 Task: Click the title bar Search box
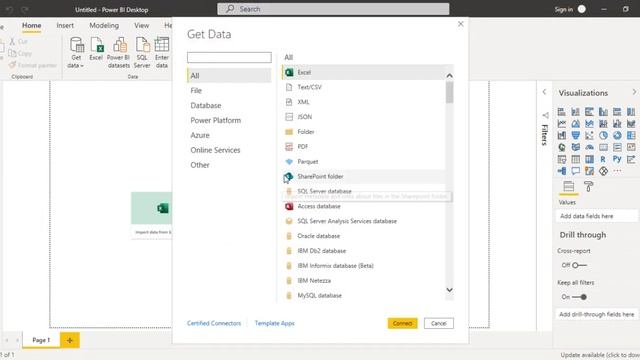[333, 9]
